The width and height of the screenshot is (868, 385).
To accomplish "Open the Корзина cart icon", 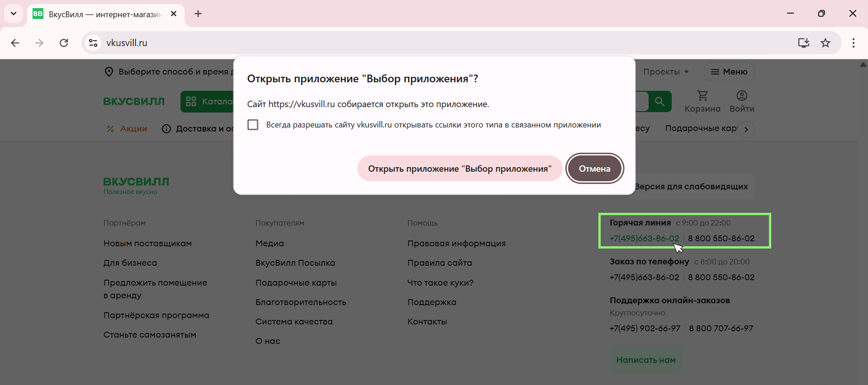I will 702,101.
